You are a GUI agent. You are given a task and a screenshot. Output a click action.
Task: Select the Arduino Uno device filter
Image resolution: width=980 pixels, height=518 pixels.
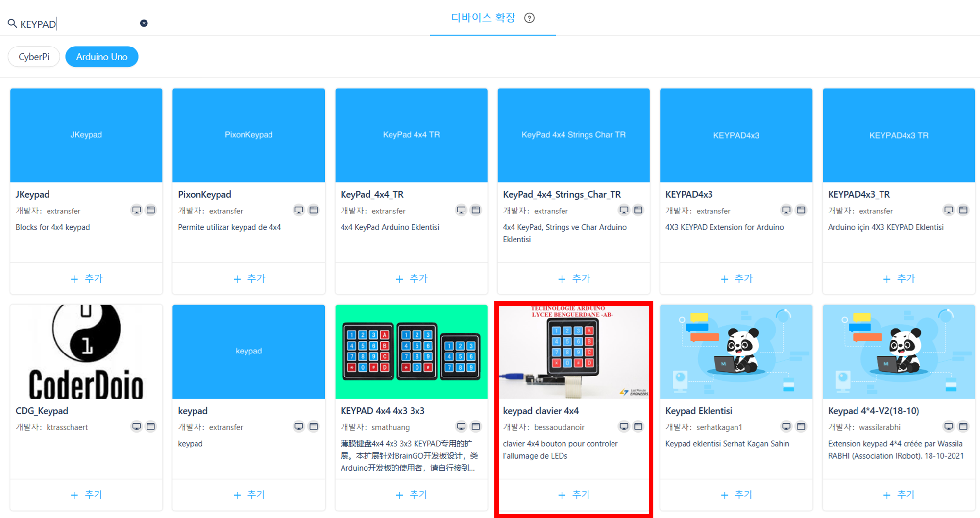102,57
